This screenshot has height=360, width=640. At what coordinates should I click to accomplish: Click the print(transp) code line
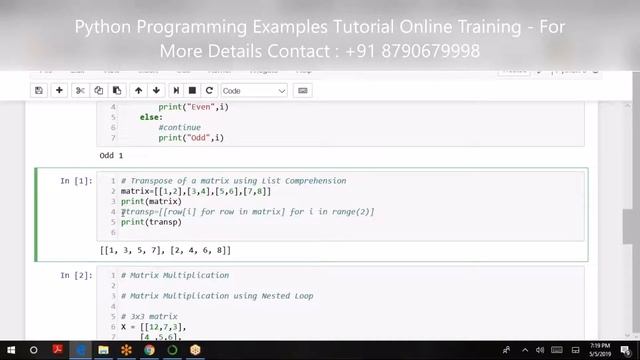tap(151, 222)
